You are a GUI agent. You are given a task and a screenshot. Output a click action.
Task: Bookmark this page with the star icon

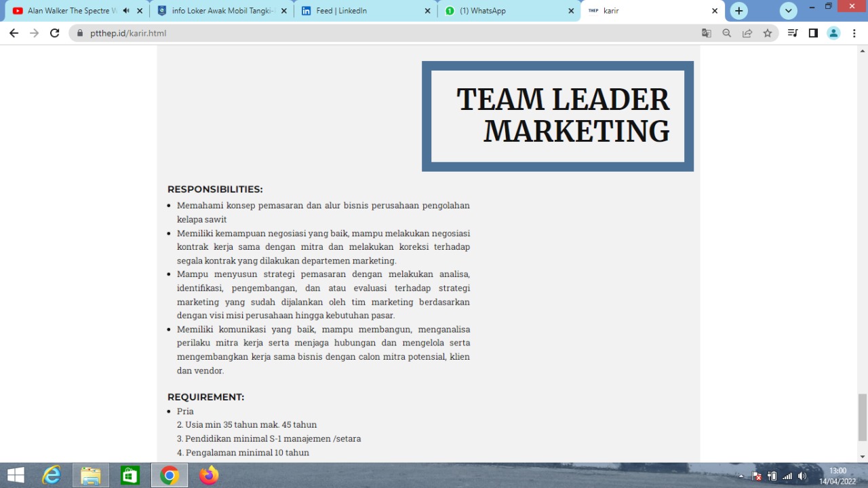click(767, 33)
